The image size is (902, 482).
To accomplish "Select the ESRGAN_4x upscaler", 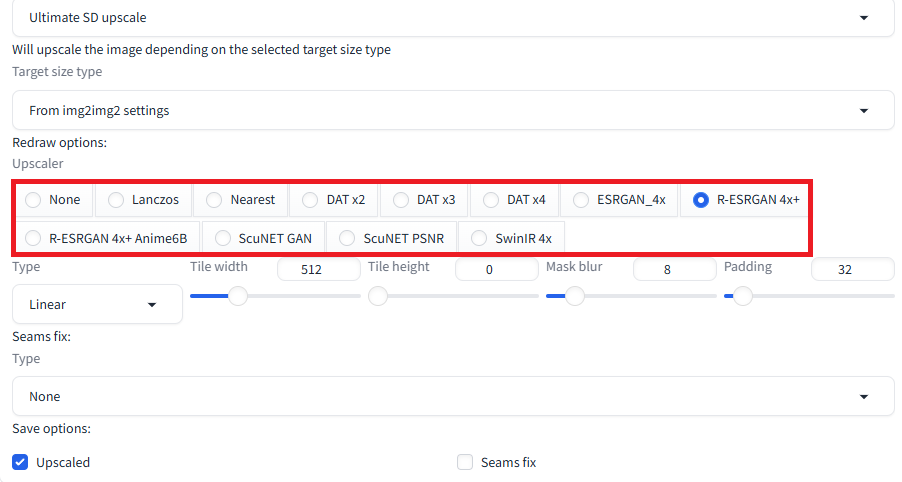I will (581, 200).
